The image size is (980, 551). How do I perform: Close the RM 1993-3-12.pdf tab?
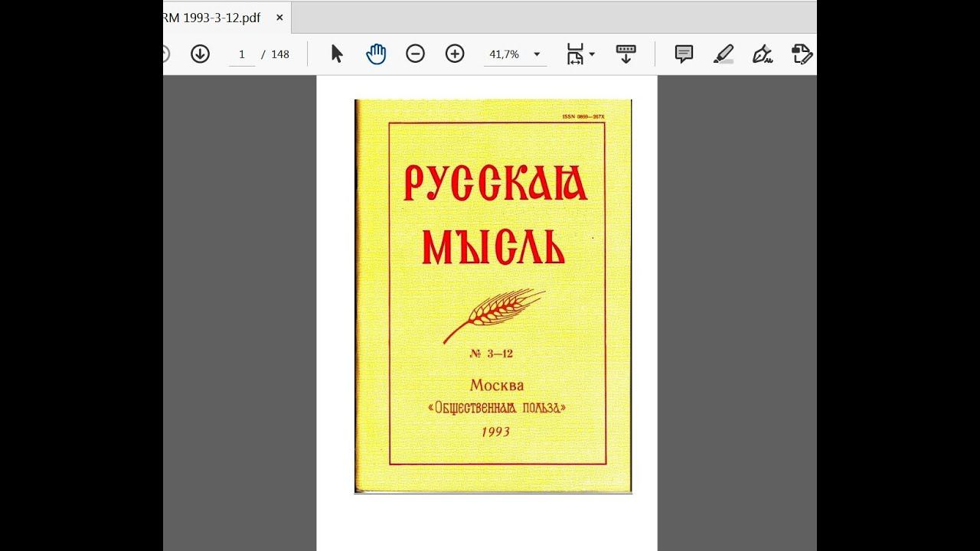click(279, 18)
